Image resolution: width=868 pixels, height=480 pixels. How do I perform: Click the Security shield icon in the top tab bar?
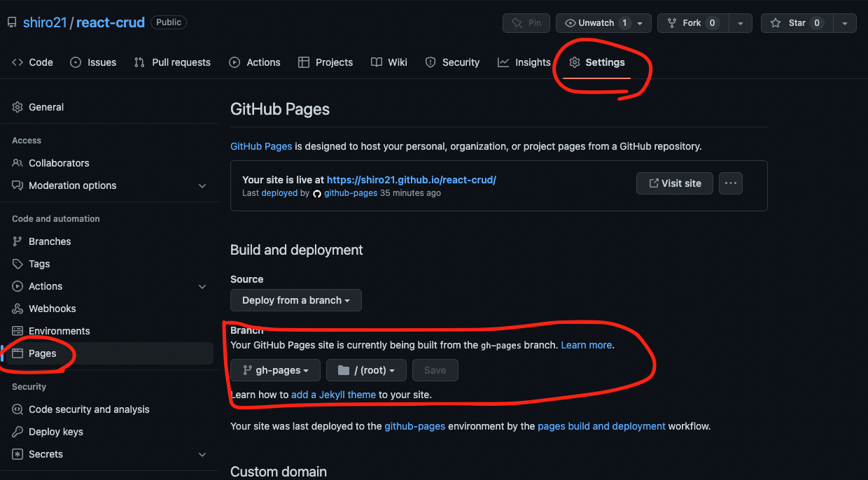430,62
